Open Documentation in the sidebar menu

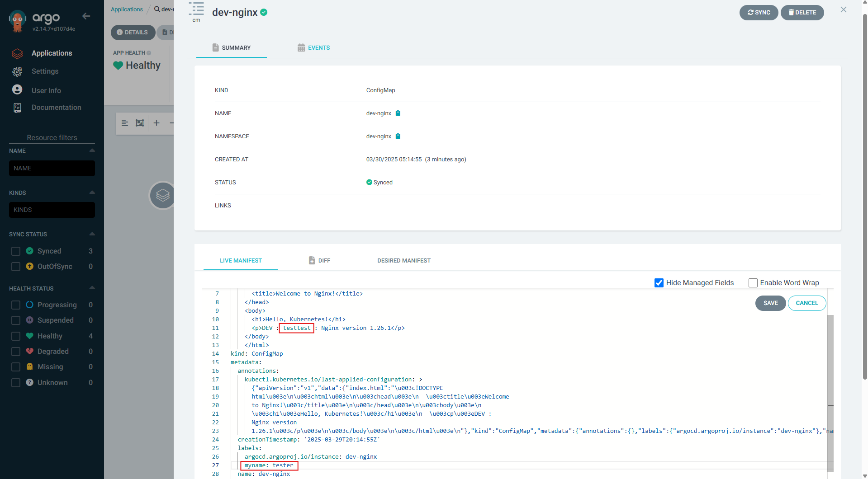(x=57, y=108)
